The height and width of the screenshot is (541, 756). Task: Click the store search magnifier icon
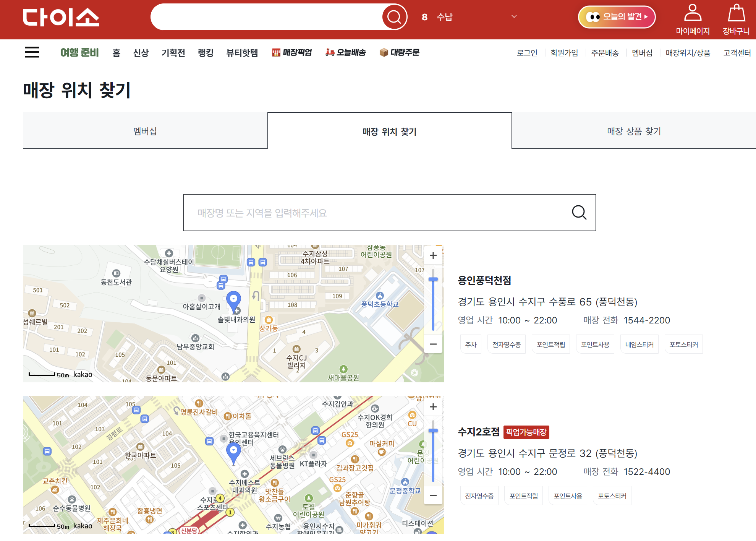tap(579, 213)
